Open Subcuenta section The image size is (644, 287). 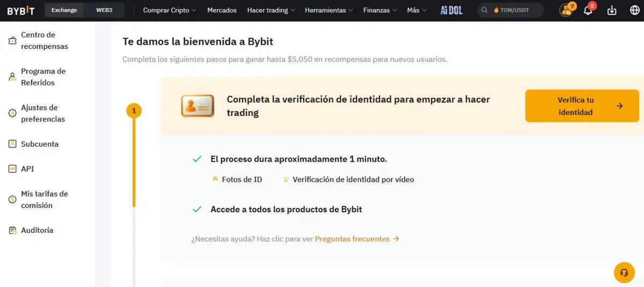coord(40,144)
